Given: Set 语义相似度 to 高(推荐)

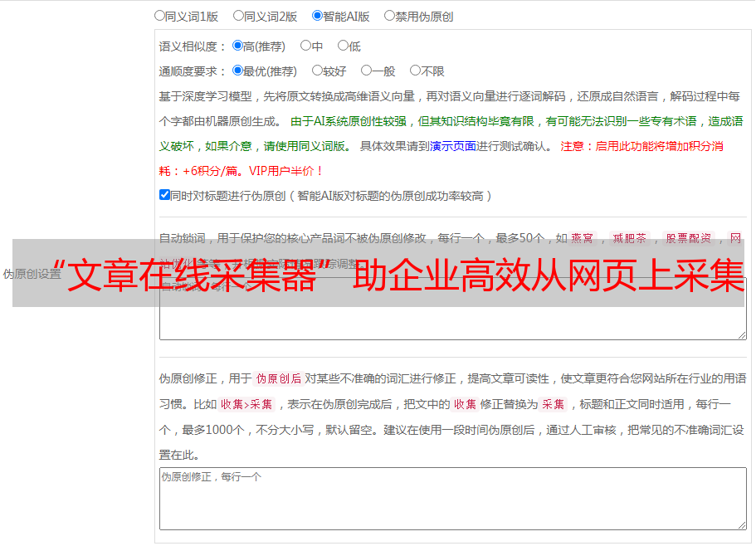Looking at the screenshot, I should 237,46.
